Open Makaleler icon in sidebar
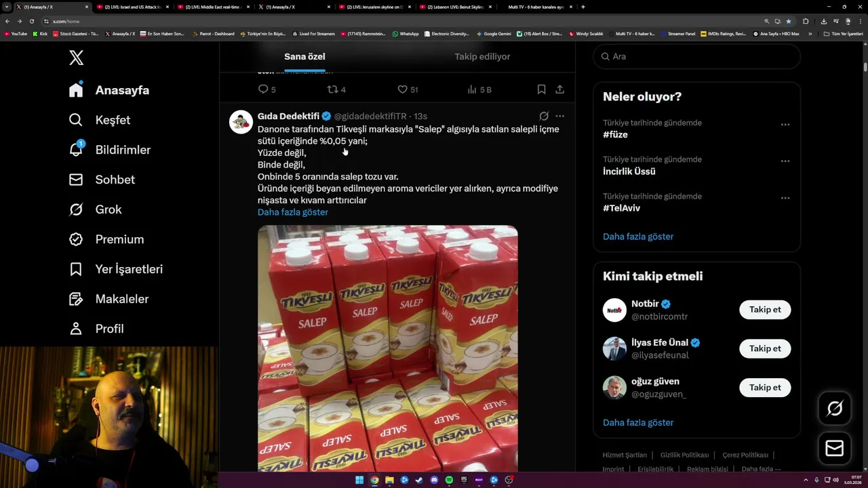Screen dimensions: 868x488 tap(76, 299)
